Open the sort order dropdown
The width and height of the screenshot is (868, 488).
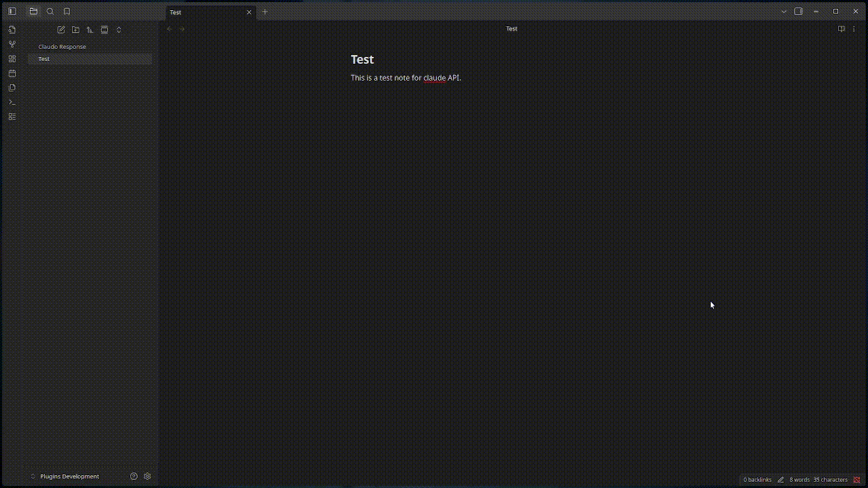tap(90, 30)
